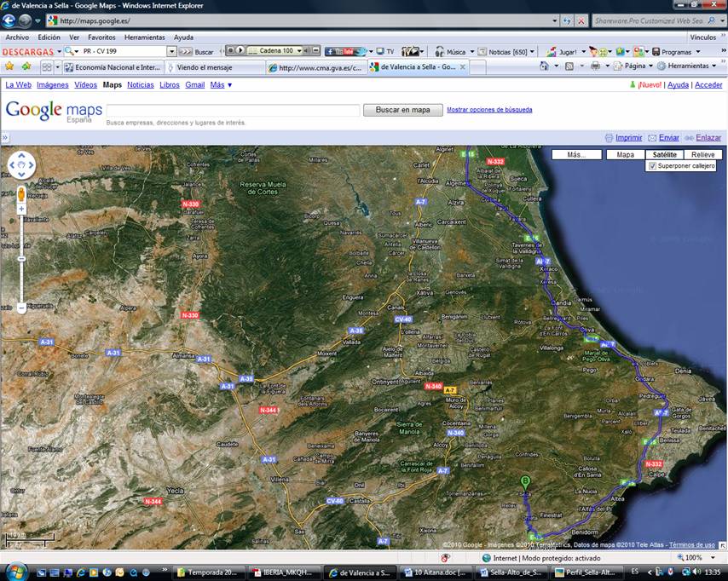Toggle the Superponer callejero checkbox
728x581 pixels.
pyautogui.click(x=652, y=165)
